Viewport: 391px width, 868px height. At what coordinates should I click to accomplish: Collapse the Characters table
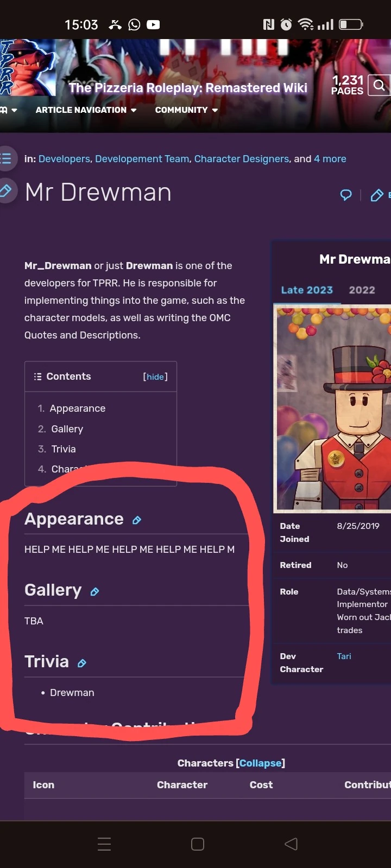point(260,763)
